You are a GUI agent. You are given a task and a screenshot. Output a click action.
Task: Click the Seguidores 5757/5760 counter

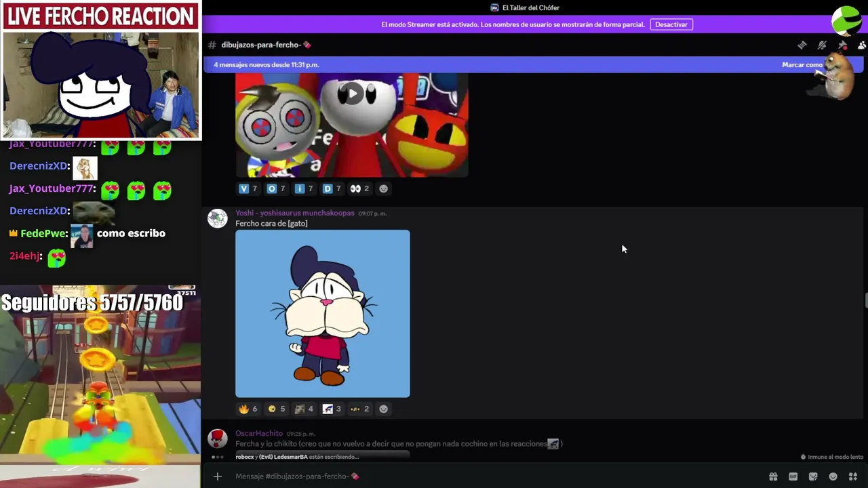(x=92, y=303)
